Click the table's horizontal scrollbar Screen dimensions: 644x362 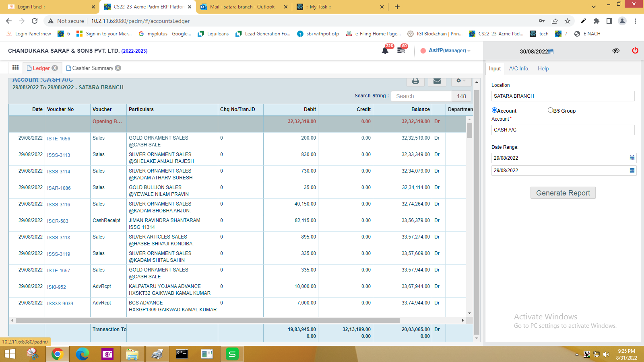pyautogui.click(x=207, y=321)
